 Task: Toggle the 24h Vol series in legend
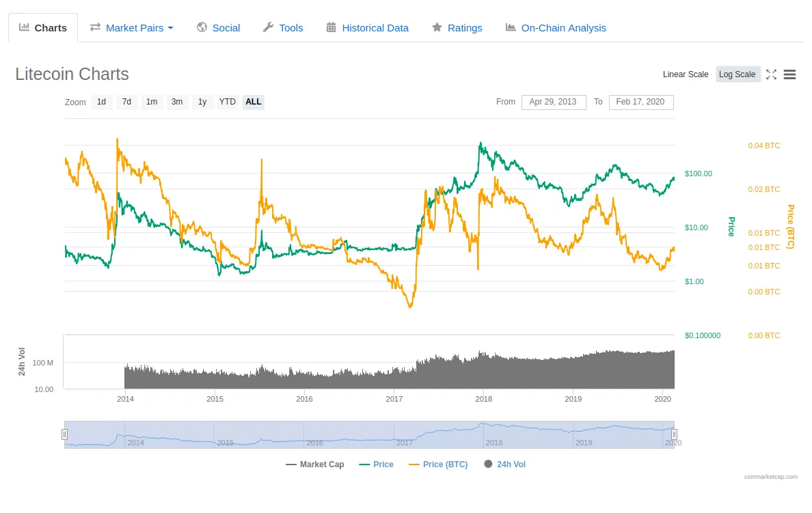pos(505,465)
